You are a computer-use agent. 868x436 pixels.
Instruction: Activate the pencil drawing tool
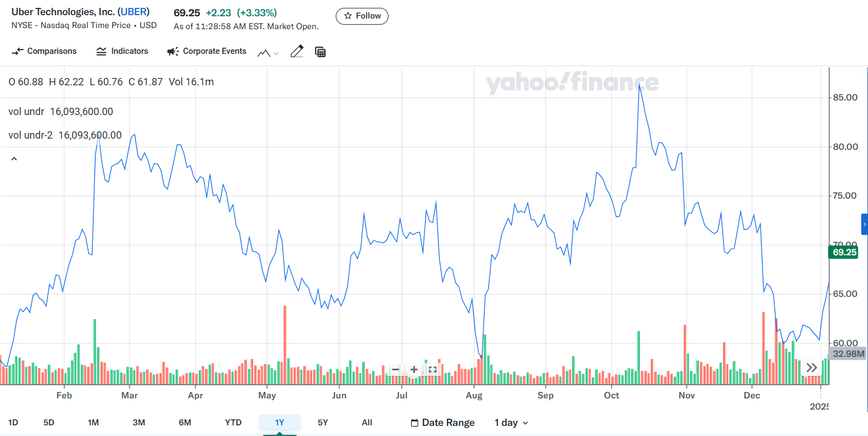(297, 52)
